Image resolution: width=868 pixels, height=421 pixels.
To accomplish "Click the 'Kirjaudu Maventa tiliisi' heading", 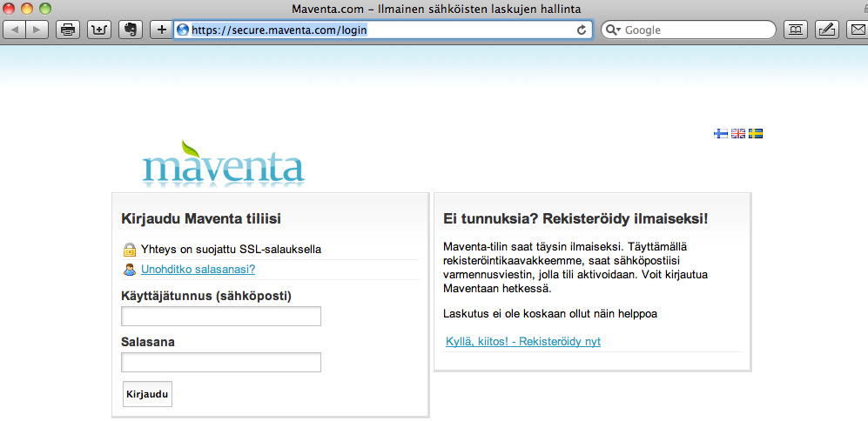I will pyautogui.click(x=201, y=219).
